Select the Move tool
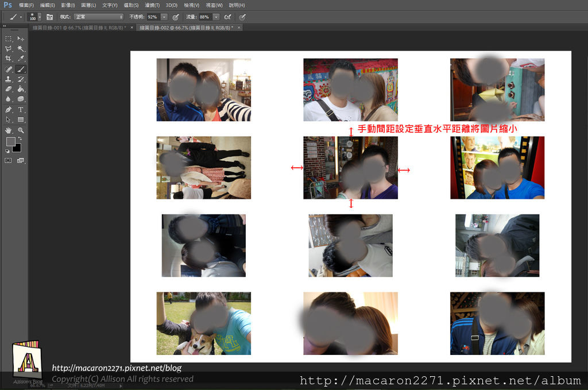588x390 pixels. [x=21, y=38]
